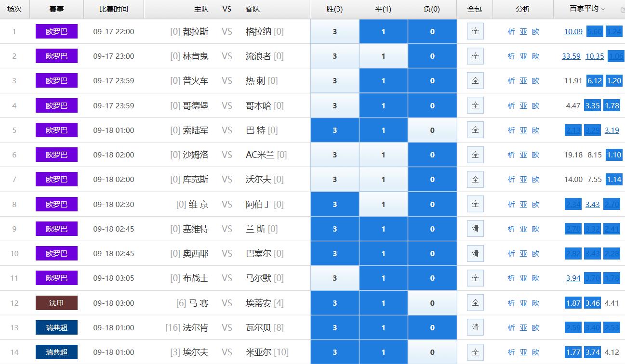
Task: Click the 负(0) column header
Action: pyautogui.click(x=432, y=9)
